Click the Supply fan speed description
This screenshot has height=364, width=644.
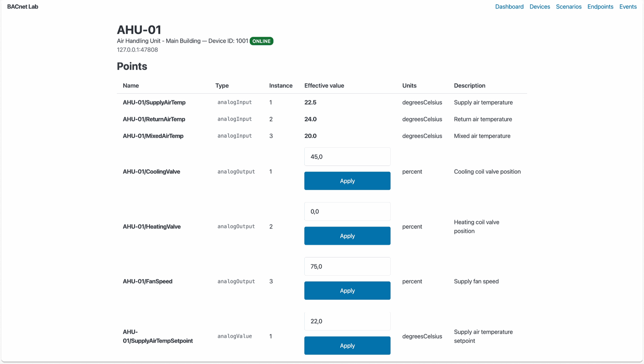[476, 281]
